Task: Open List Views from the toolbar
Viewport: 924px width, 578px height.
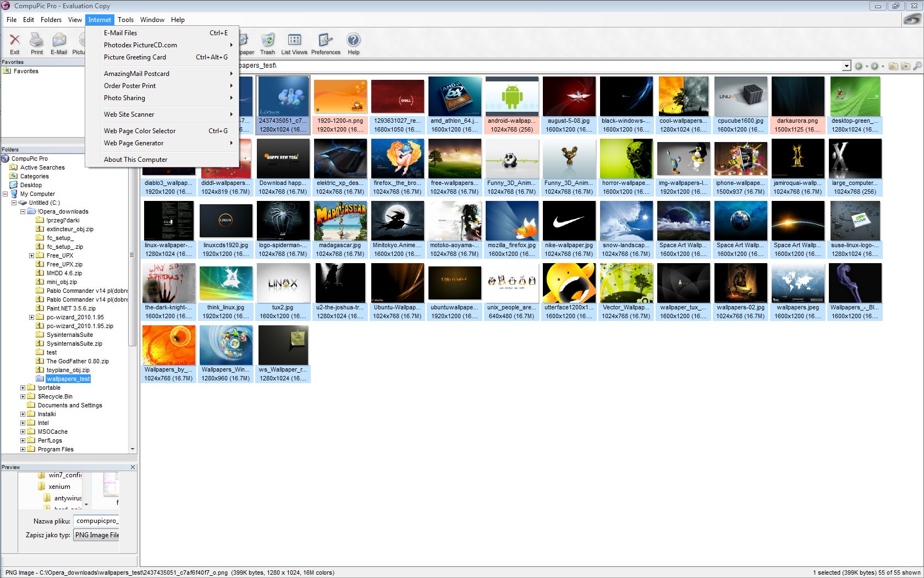Action: (x=294, y=43)
